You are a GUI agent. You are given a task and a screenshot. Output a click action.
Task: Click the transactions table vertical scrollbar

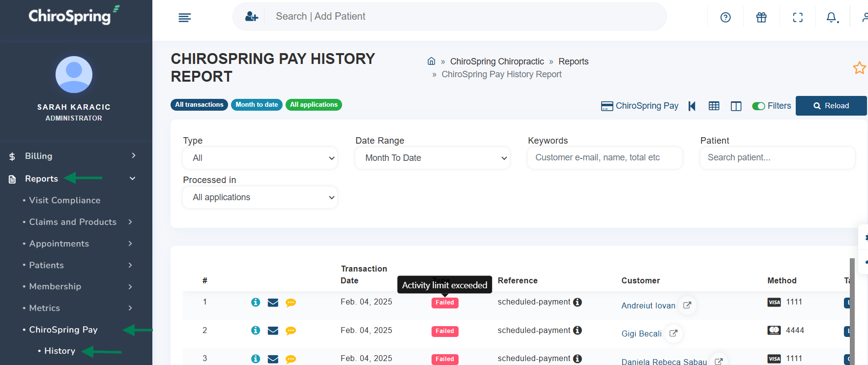tap(852, 311)
